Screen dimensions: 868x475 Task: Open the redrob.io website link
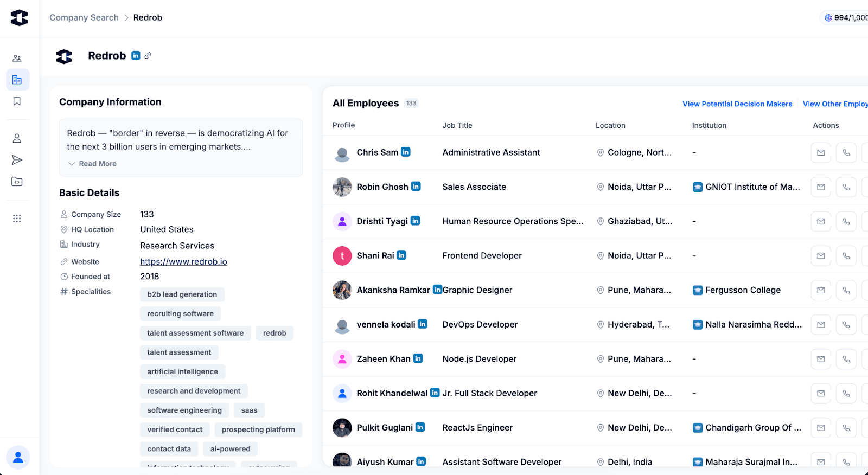183,261
